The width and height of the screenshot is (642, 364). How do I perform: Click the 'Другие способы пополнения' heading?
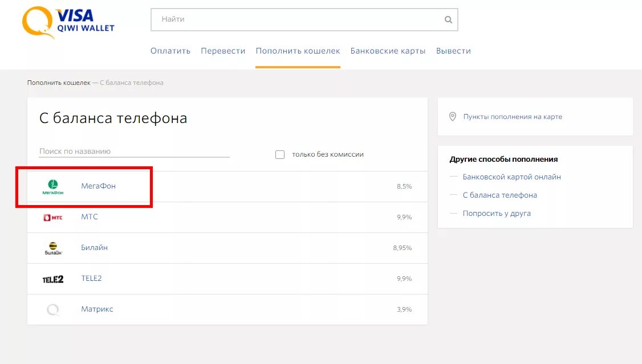(503, 159)
